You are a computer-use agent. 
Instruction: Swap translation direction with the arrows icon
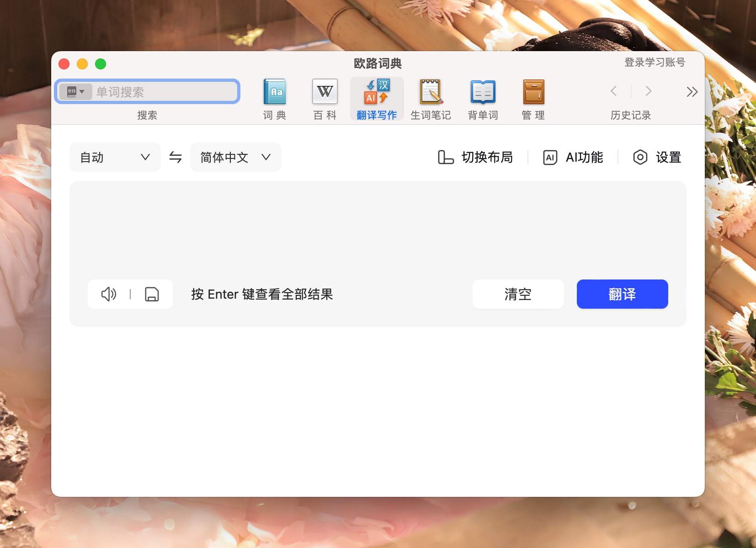click(x=175, y=157)
